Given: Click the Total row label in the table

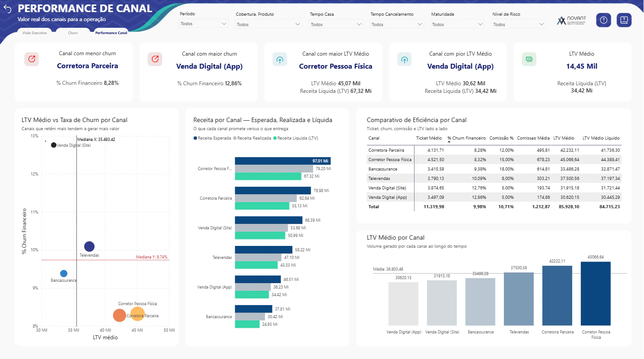Looking at the screenshot, I should click(374, 207).
